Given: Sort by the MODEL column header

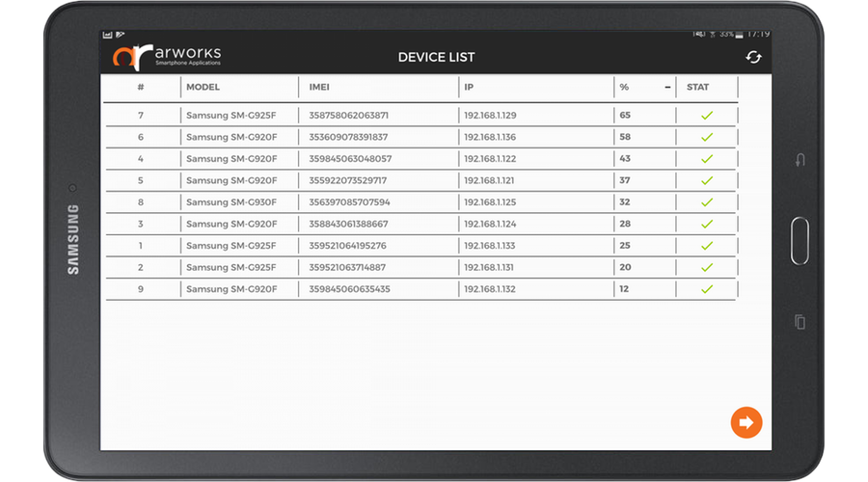Looking at the screenshot, I should pos(203,87).
